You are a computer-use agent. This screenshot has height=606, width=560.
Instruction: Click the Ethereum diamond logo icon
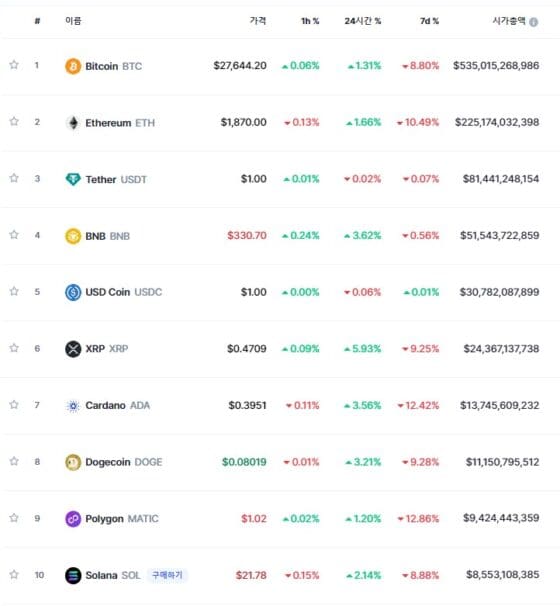(73, 123)
